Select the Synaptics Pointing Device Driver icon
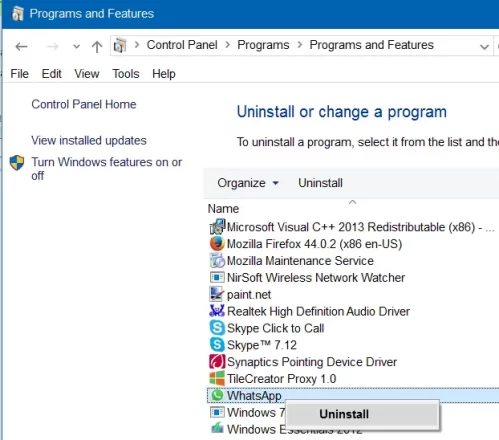Viewport: 499px width, 440px height. click(x=217, y=362)
